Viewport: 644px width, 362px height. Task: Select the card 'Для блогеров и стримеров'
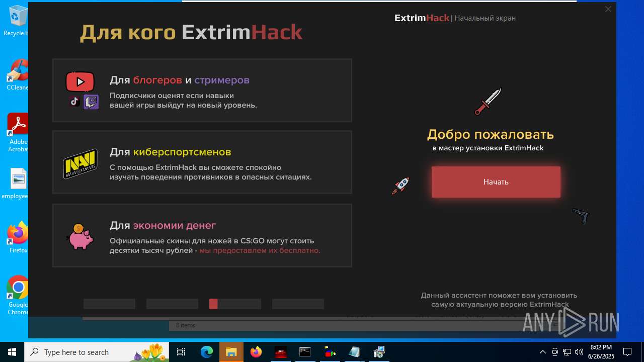[202, 90]
